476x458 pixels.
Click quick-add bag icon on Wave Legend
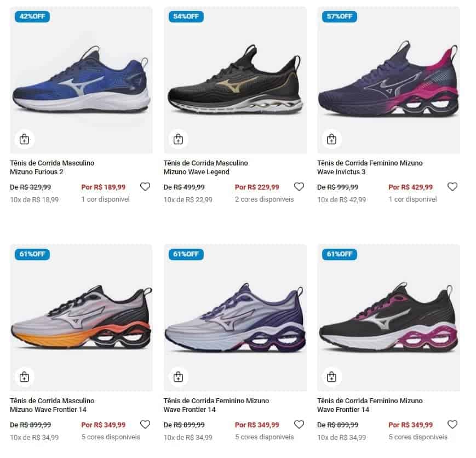(x=178, y=139)
